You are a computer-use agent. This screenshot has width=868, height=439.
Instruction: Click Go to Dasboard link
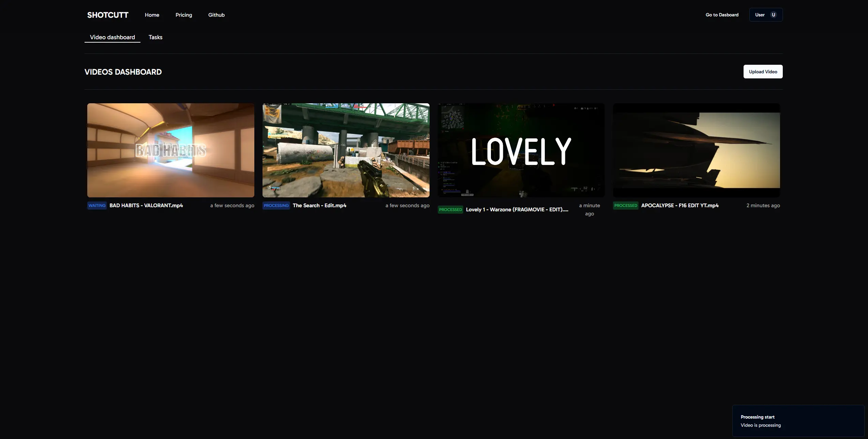722,15
